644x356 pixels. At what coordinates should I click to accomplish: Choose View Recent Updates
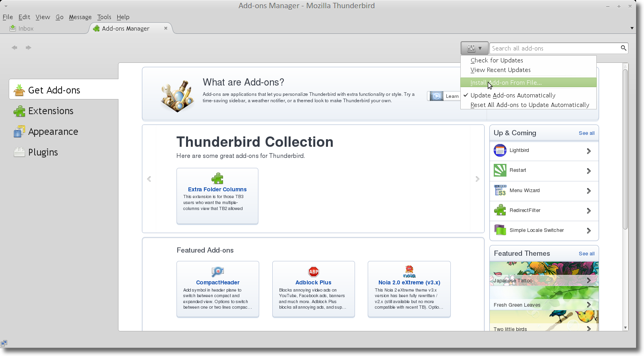pyautogui.click(x=528, y=70)
